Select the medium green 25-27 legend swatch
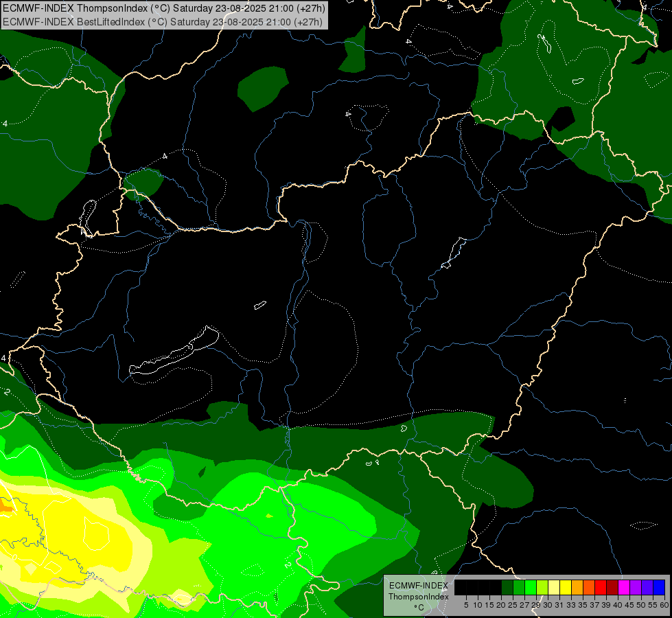672x618 pixels. tap(519, 587)
